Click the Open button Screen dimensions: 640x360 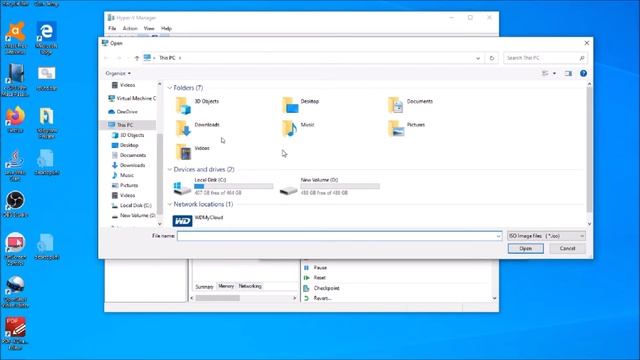526,249
